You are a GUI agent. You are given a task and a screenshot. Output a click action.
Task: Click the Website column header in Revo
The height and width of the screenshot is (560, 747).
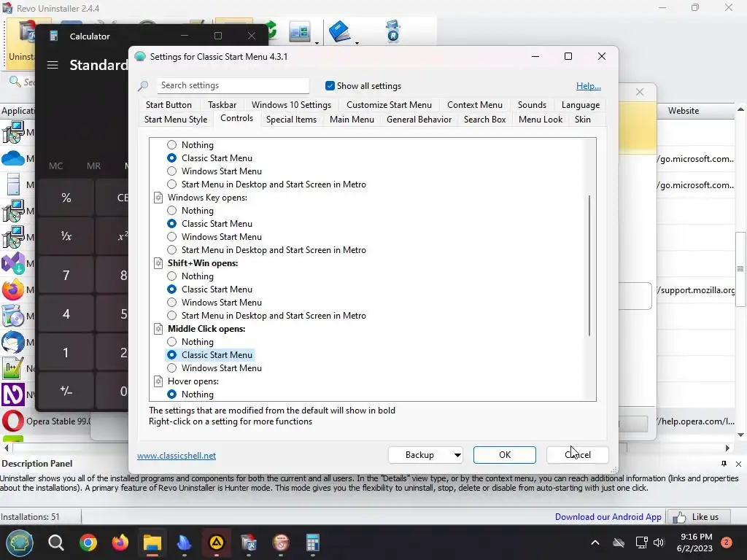click(683, 111)
